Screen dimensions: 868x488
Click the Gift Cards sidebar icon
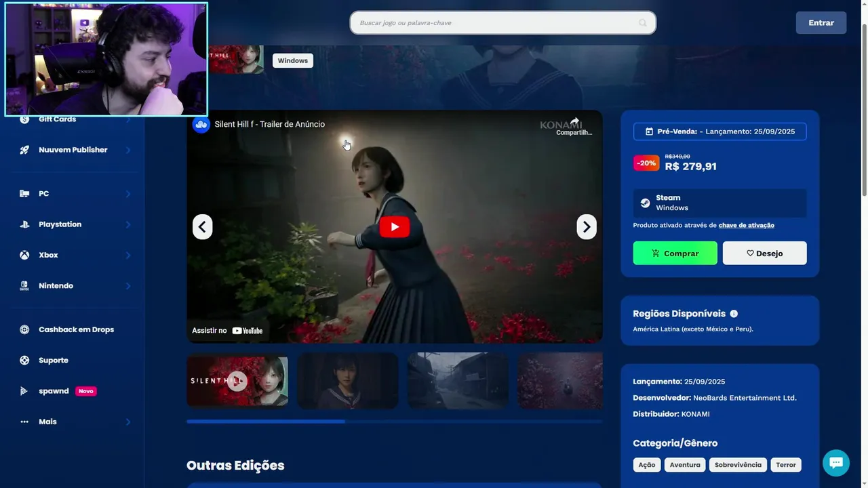(24, 119)
